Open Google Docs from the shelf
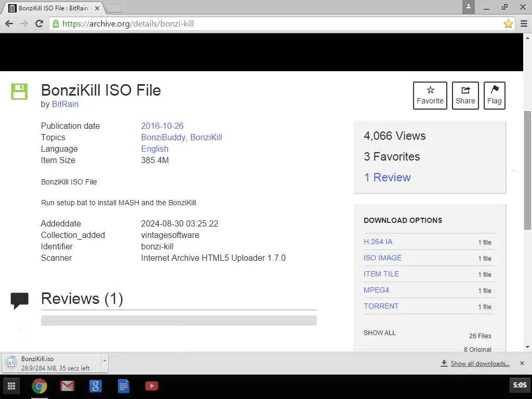The image size is (532, 399). tap(124, 386)
